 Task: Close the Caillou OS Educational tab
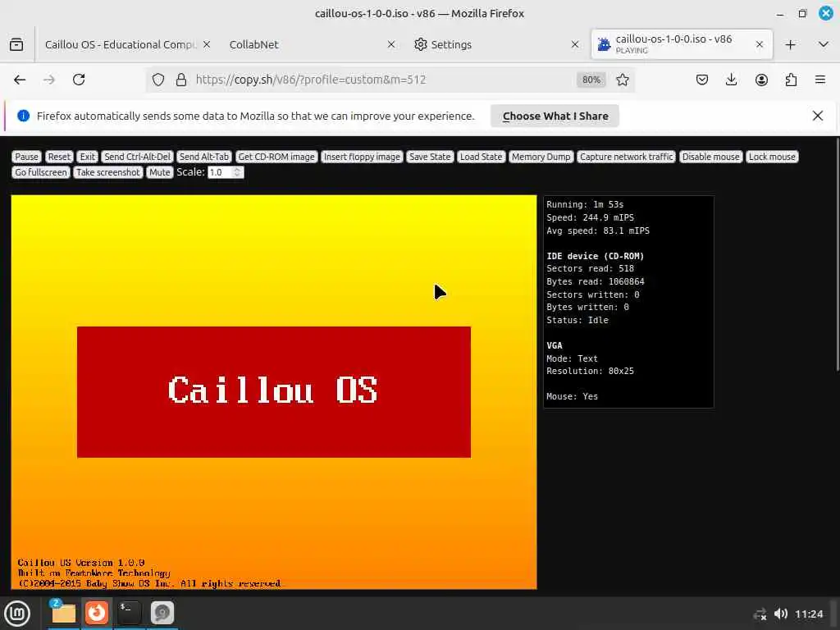point(207,44)
